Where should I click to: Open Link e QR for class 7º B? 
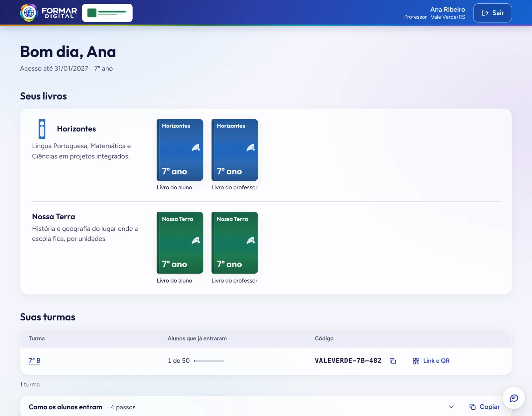(x=431, y=361)
